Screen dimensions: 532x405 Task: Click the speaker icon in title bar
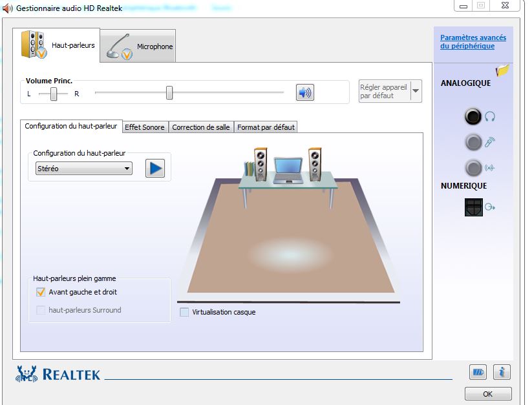8,8
